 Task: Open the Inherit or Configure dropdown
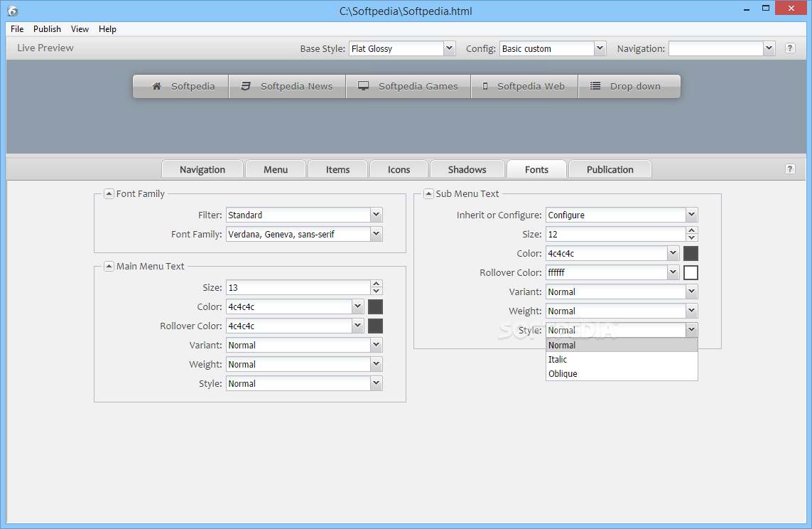click(692, 215)
